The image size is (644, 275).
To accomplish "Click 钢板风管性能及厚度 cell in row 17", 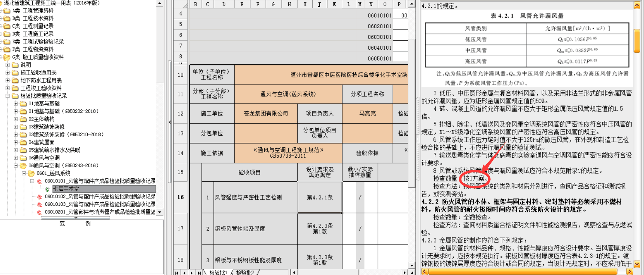I will tap(255, 229).
